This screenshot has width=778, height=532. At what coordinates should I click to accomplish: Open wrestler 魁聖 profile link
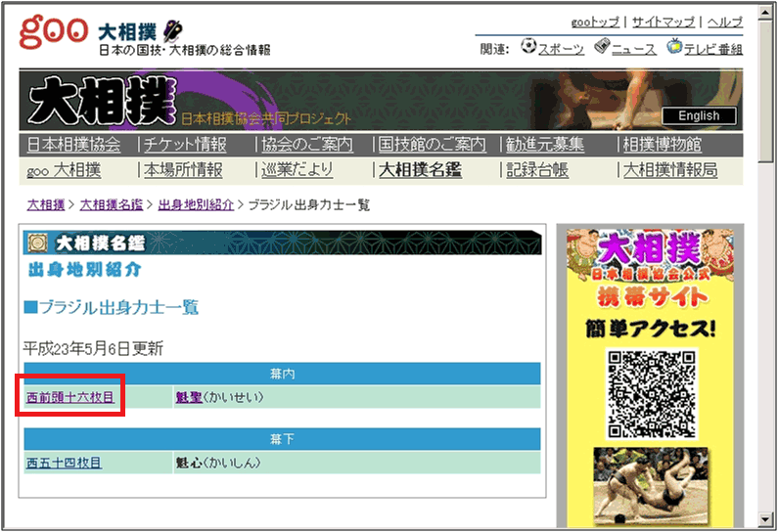pyautogui.click(x=187, y=398)
